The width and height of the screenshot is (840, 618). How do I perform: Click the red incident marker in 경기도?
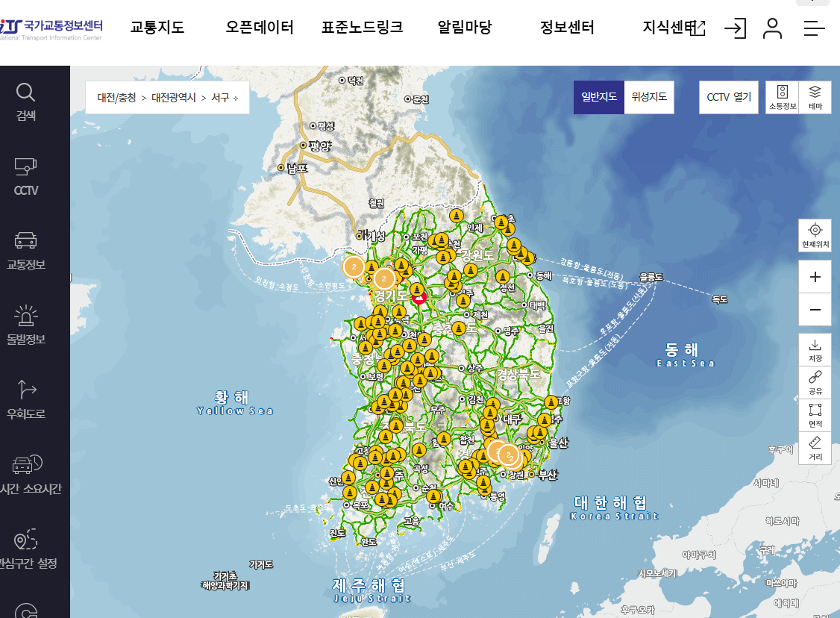(x=419, y=298)
